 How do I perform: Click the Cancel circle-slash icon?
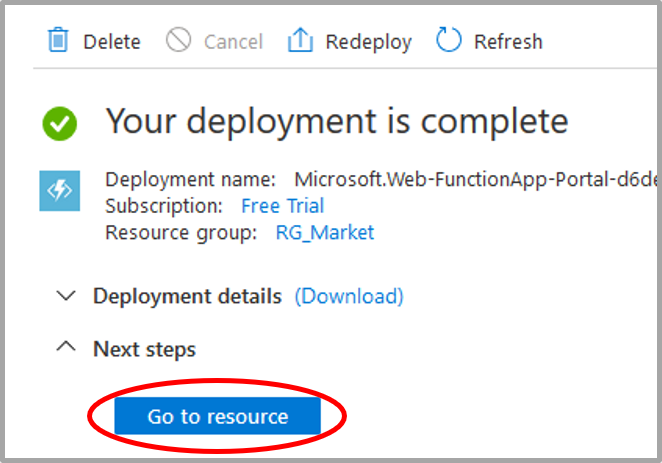pos(178,40)
